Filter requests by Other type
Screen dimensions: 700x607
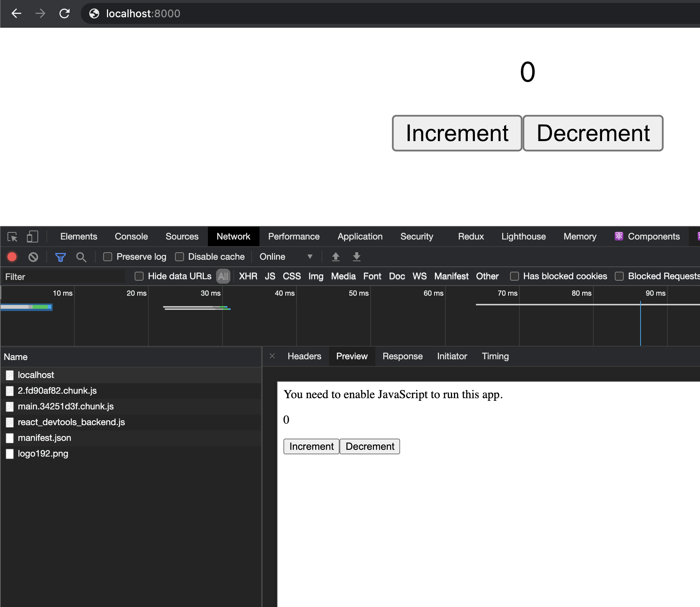(487, 276)
